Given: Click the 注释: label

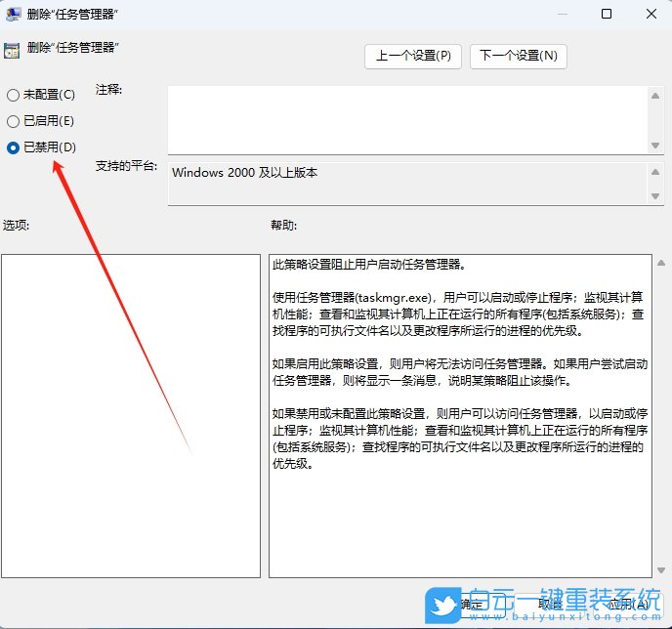Looking at the screenshot, I should [x=108, y=90].
